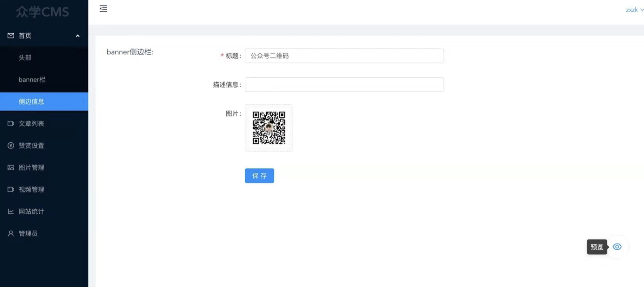The image size is (644, 287).
Task: Click the 文章列表 sidebar icon
Action: tap(11, 123)
